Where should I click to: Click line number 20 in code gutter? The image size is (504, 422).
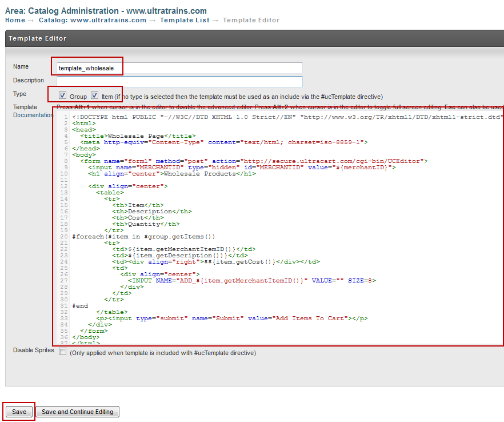(64, 236)
